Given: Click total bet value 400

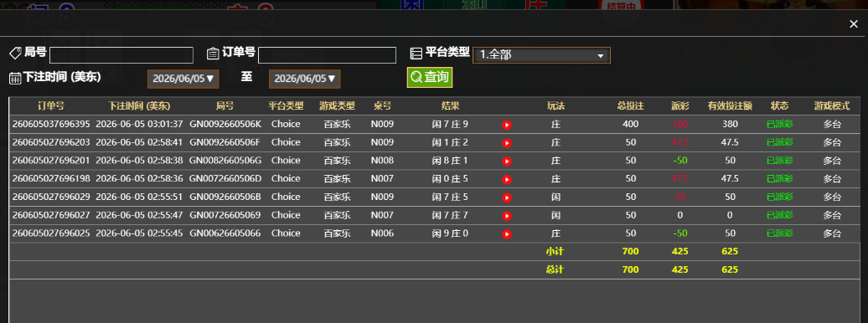Looking at the screenshot, I should pos(631,124).
